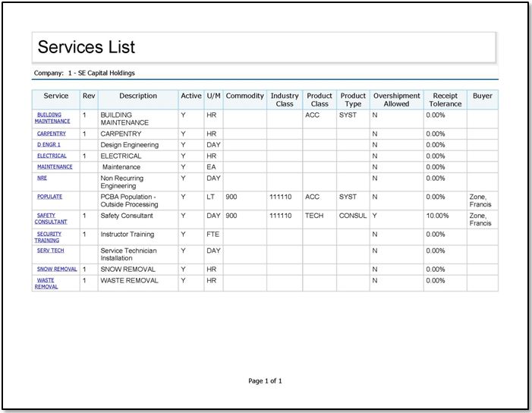Viewport: 532px width, 413px height.
Task: Open the SAFETY CONSULTANT service link
Action: click(x=51, y=219)
